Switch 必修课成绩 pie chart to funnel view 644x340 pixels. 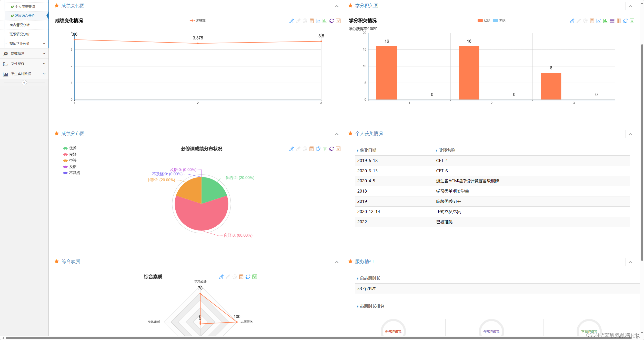[x=325, y=149]
